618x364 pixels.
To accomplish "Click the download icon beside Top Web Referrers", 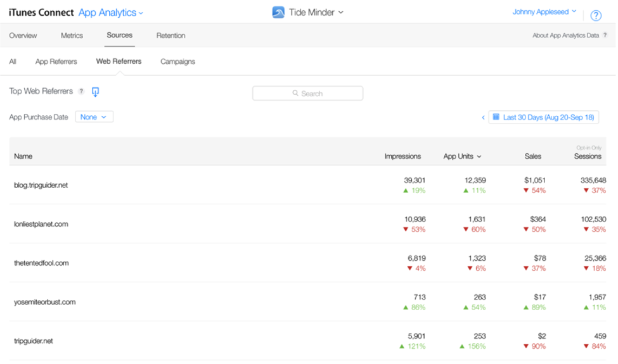I will click(95, 92).
